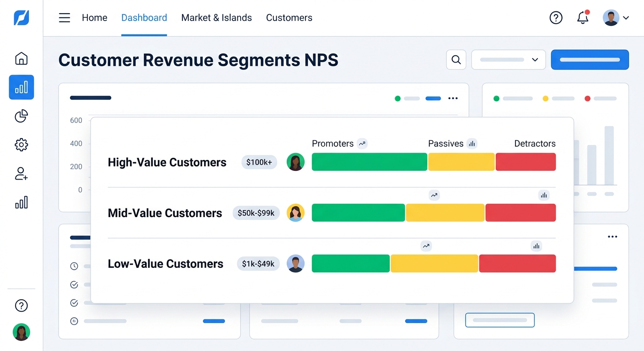
Task: Click the Promoters column header
Action: (333, 144)
